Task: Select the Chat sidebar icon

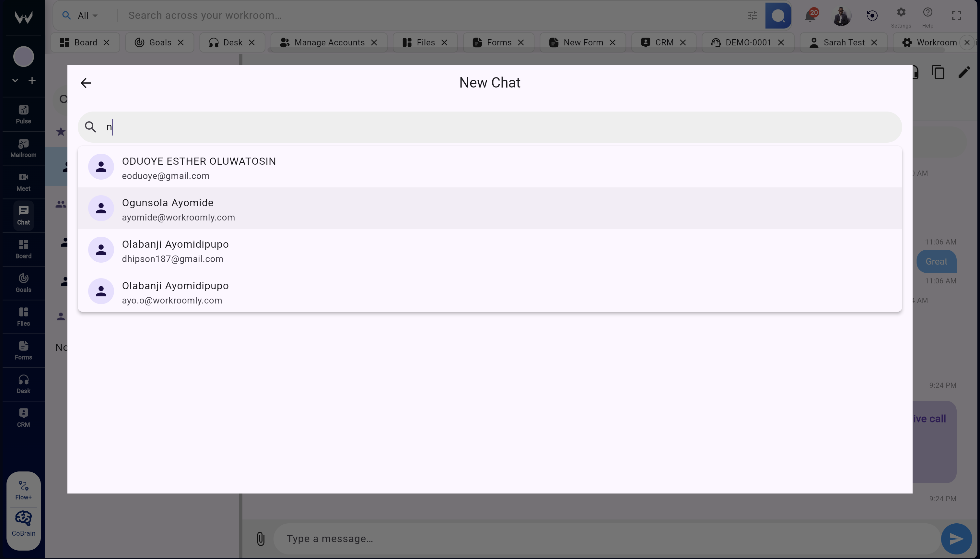Action: [23, 215]
